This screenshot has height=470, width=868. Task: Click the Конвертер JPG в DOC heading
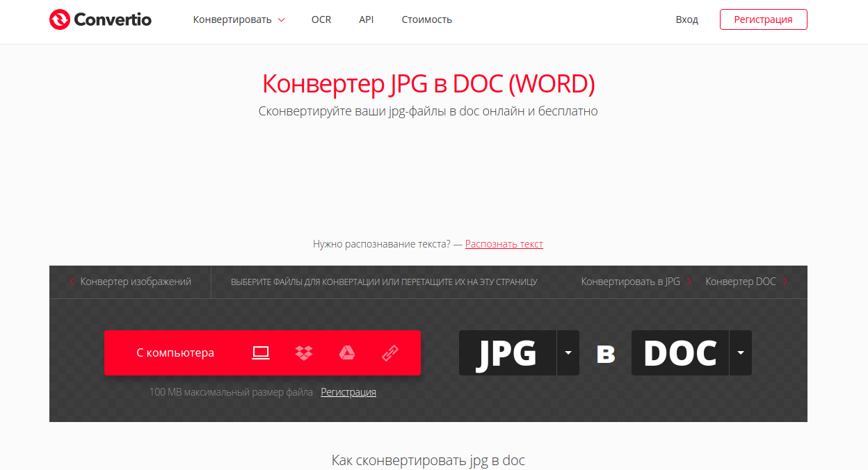(x=428, y=83)
